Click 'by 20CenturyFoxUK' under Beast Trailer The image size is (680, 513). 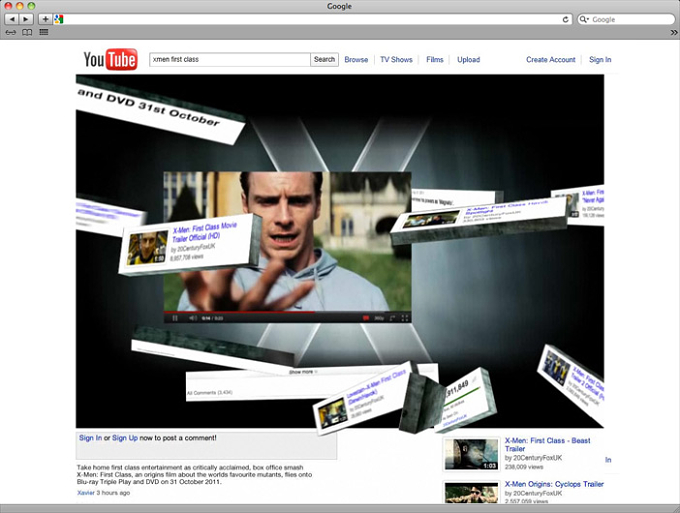(533, 458)
